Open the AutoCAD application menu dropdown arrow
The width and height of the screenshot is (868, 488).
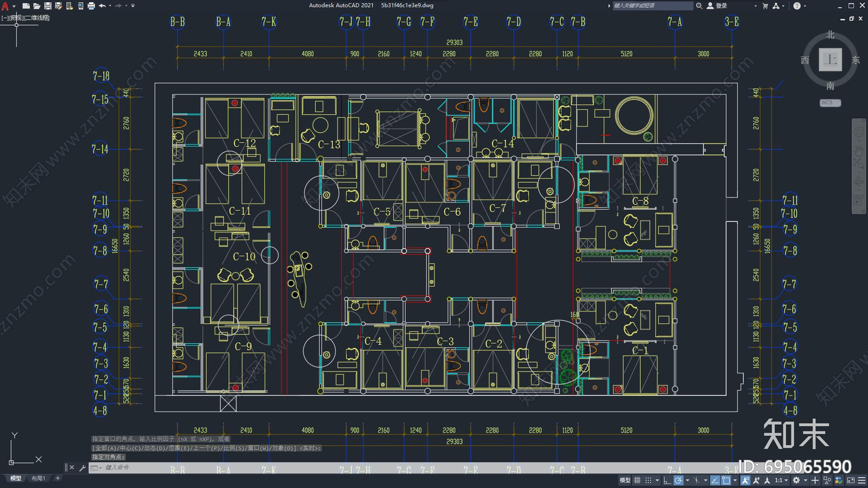[x=14, y=6]
